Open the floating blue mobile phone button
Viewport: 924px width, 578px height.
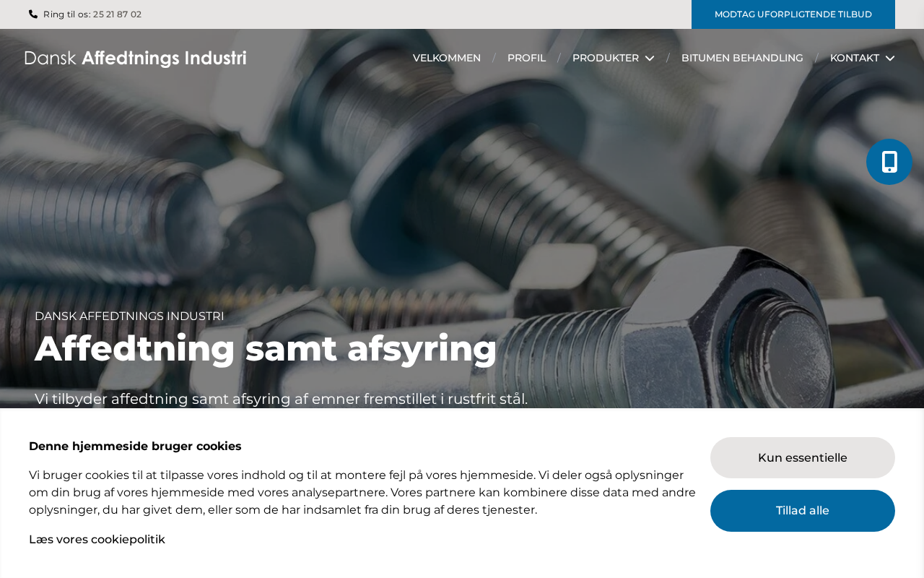pyautogui.click(x=889, y=162)
